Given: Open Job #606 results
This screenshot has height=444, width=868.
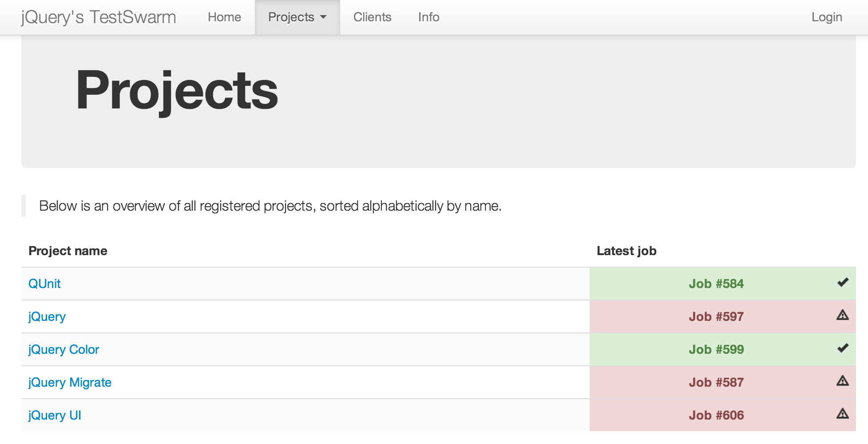Looking at the screenshot, I should (716, 416).
